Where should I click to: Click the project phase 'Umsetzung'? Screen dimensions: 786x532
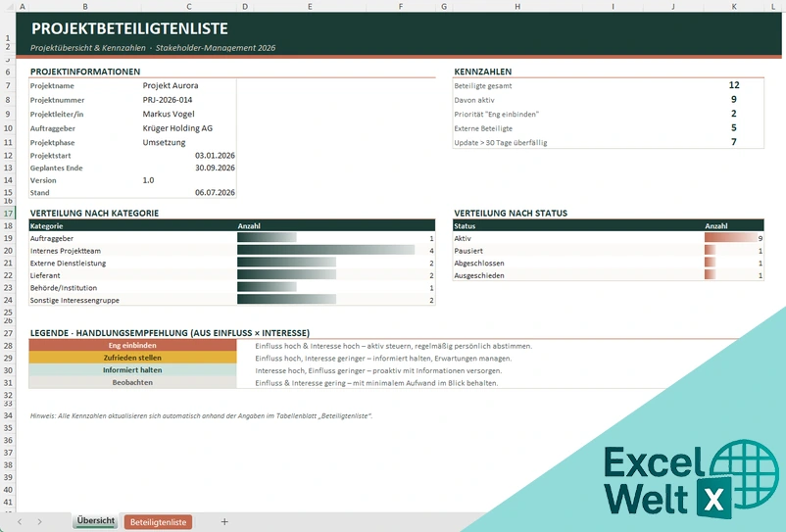[x=164, y=142]
